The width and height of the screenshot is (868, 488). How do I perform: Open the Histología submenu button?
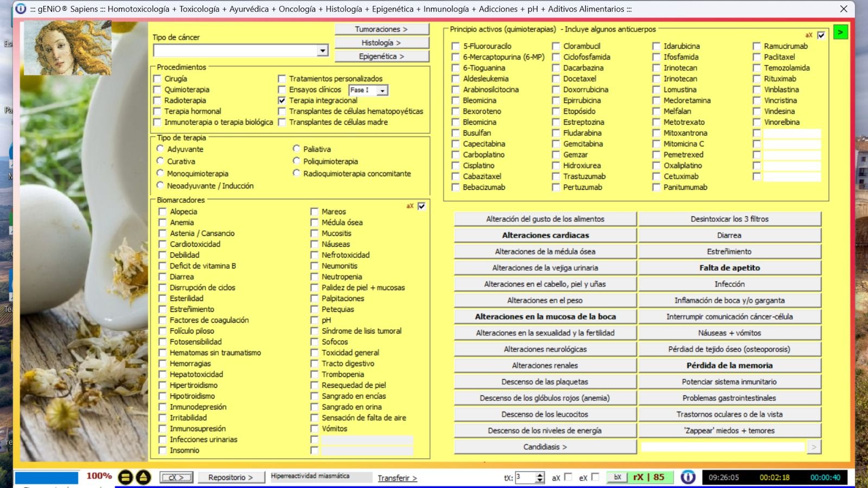click(x=382, y=43)
